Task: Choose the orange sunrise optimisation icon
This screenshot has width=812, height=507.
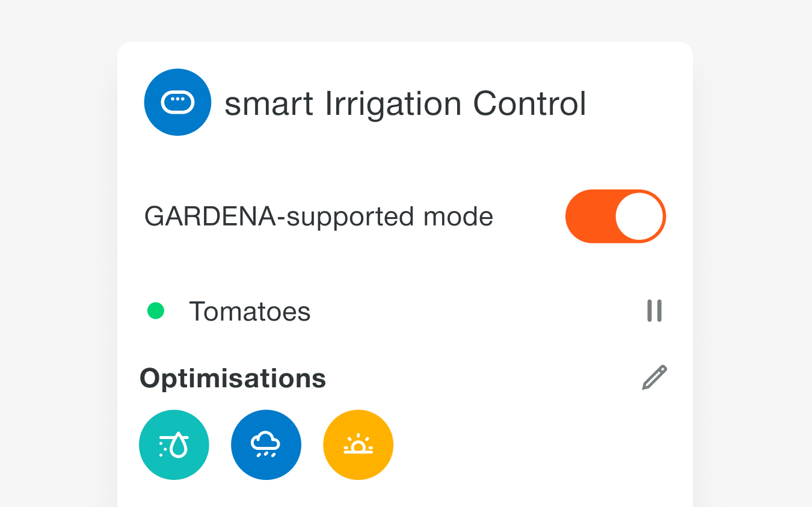Action: coord(358,445)
